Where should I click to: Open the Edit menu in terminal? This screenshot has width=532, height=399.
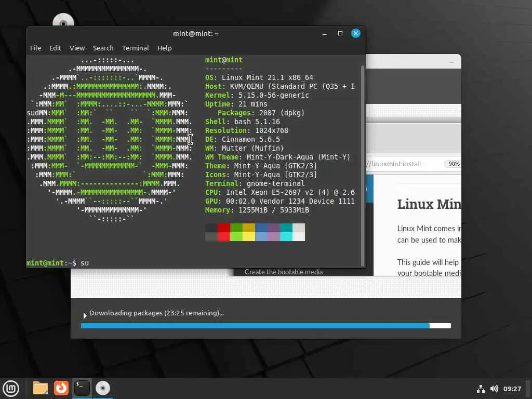(x=55, y=48)
